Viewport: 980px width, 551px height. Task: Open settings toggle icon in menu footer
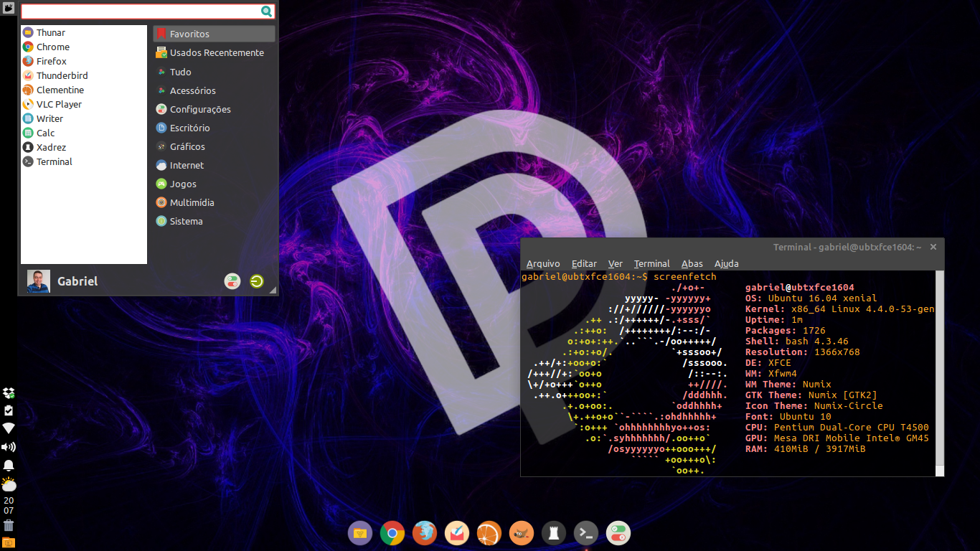tap(232, 281)
